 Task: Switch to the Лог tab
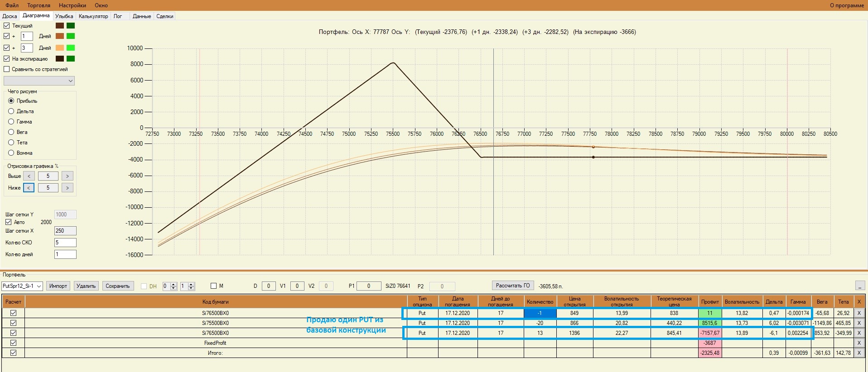118,16
